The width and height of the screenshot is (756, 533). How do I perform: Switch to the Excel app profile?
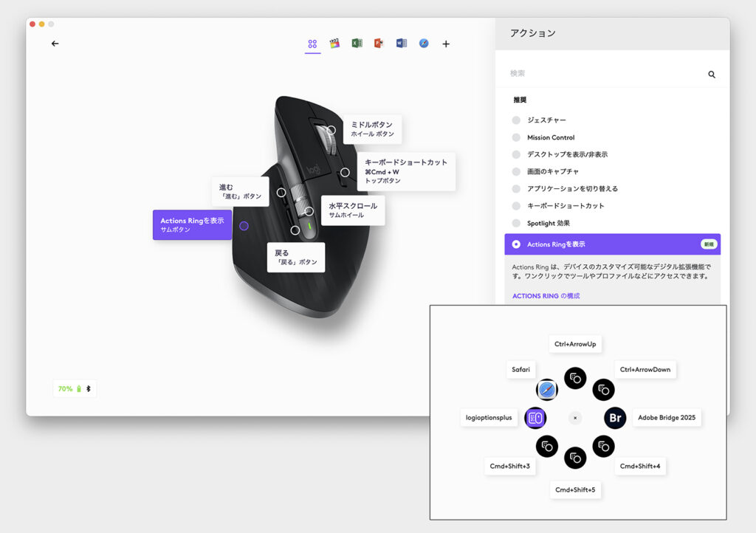(x=357, y=44)
